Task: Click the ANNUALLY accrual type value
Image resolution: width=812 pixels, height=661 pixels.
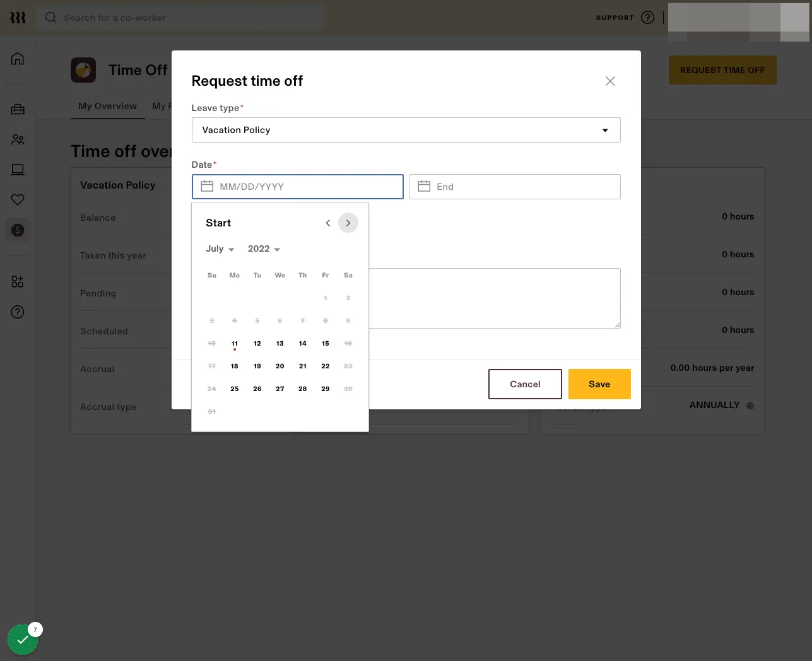Action: pyautogui.click(x=714, y=405)
